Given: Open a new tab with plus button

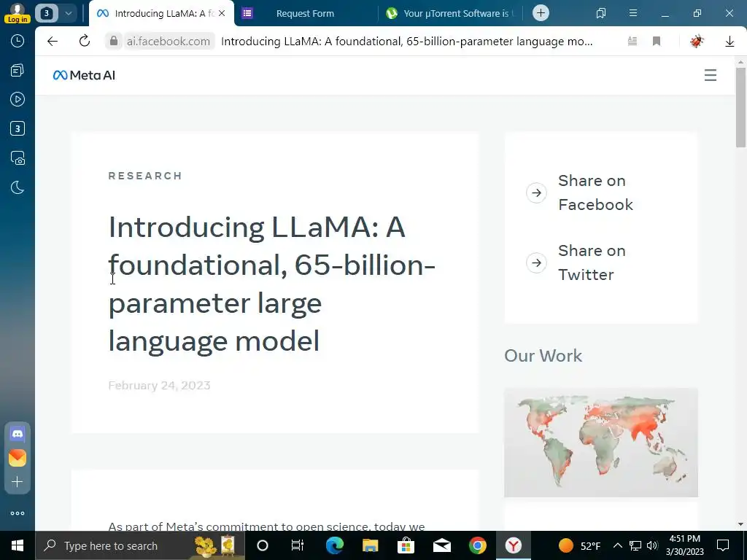Looking at the screenshot, I should click(x=541, y=13).
